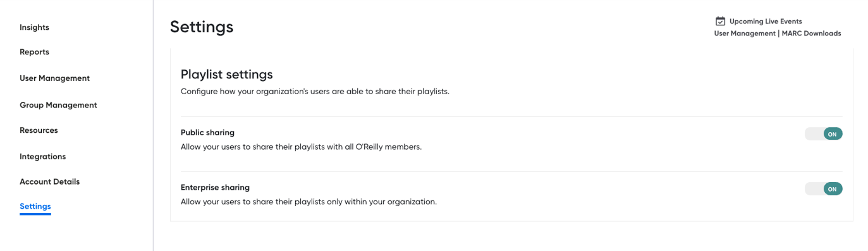Click the top-right User Management link
This screenshot has height=251, width=868.
[x=745, y=34]
